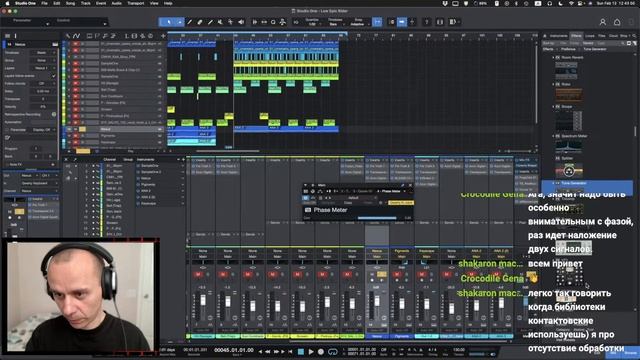Click the Effects breadcrumb in browser

(x=548, y=49)
